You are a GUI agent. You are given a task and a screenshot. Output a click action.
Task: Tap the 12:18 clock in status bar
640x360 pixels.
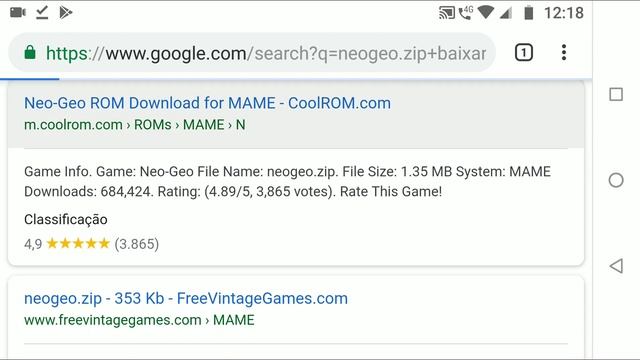[x=564, y=13]
